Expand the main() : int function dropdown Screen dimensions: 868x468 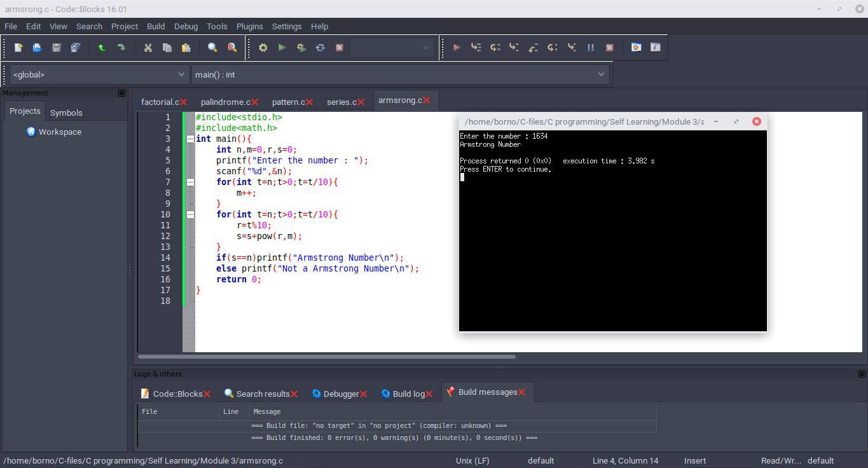coord(400,74)
